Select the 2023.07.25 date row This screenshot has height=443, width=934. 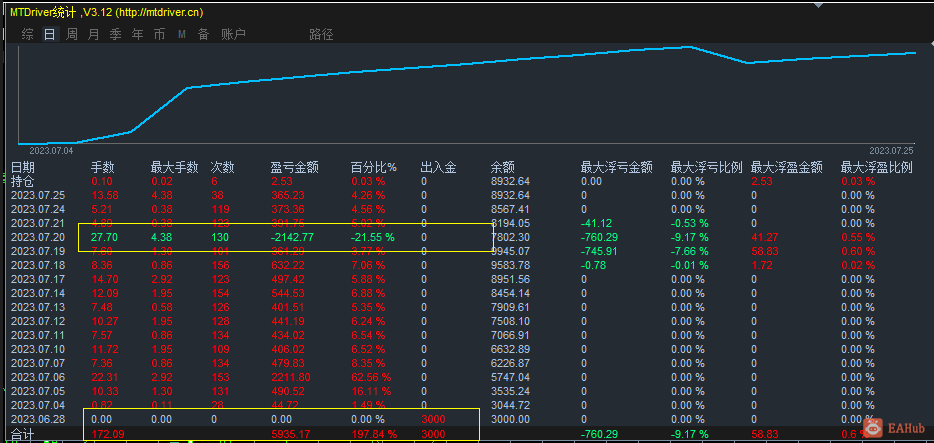[x=38, y=195]
